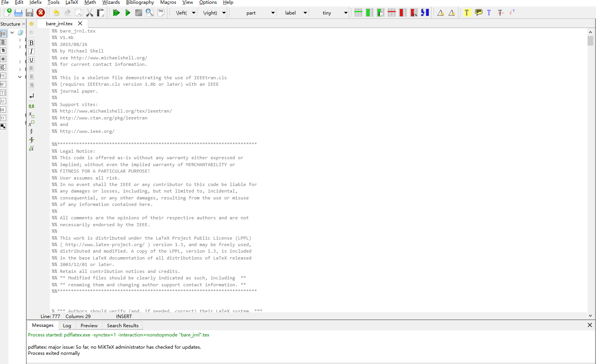This screenshot has height=364, width=596.
Task: Switch to the Preview tab
Action: click(89, 325)
